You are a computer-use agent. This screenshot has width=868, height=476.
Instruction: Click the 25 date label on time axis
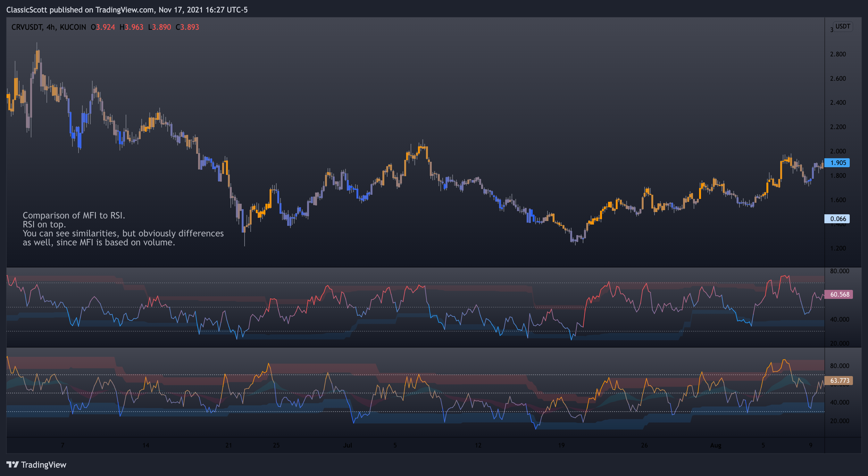(x=276, y=445)
